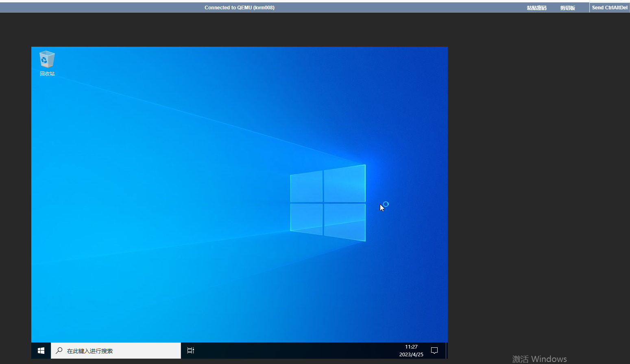Open Task View from the taskbar
630x364 pixels.
[x=190, y=351]
